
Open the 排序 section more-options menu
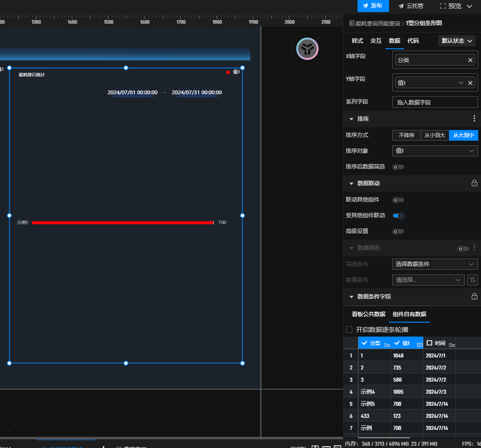pos(474,119)
